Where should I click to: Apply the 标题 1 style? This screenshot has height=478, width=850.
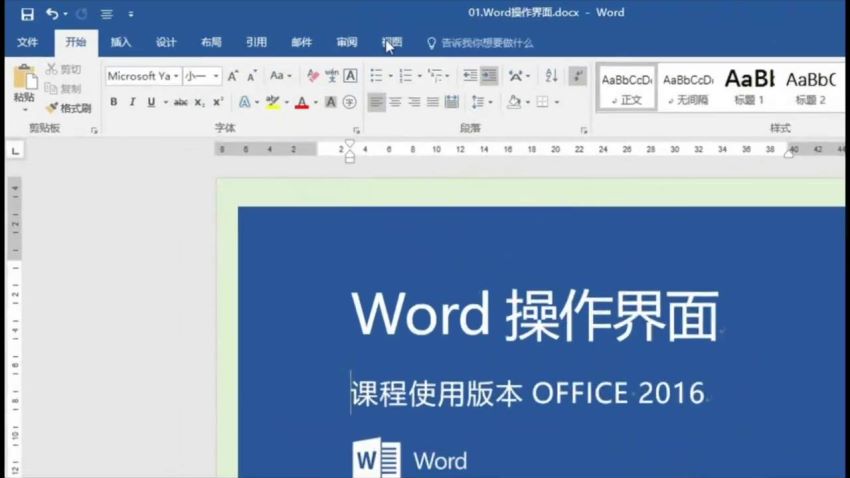tap(749, 88)
